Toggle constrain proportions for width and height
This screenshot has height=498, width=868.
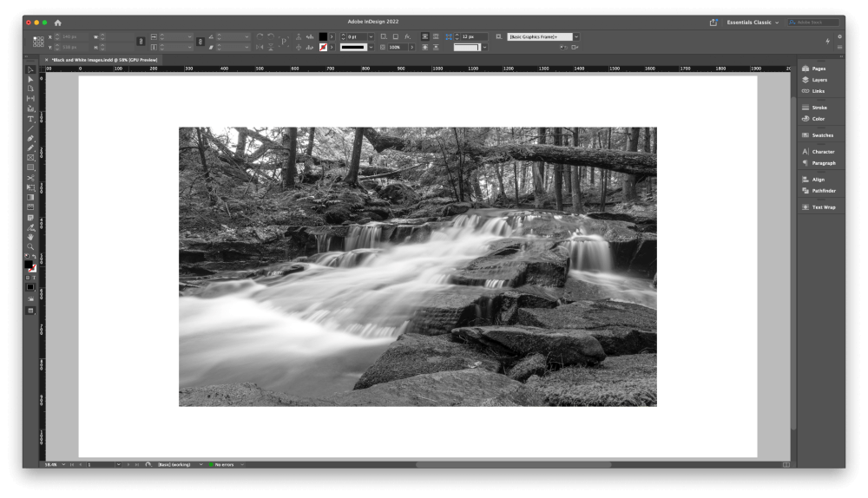(x=141, y=42)
